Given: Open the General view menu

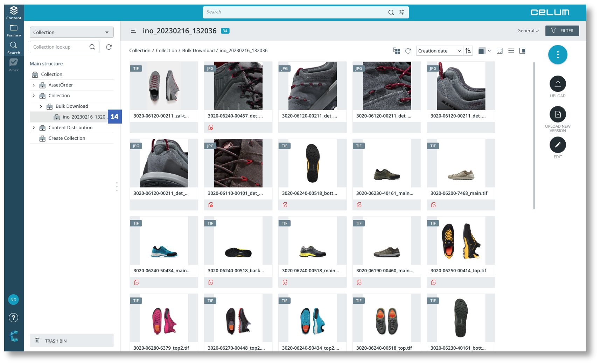Looking at the screenshot, I should coord(527,31).
